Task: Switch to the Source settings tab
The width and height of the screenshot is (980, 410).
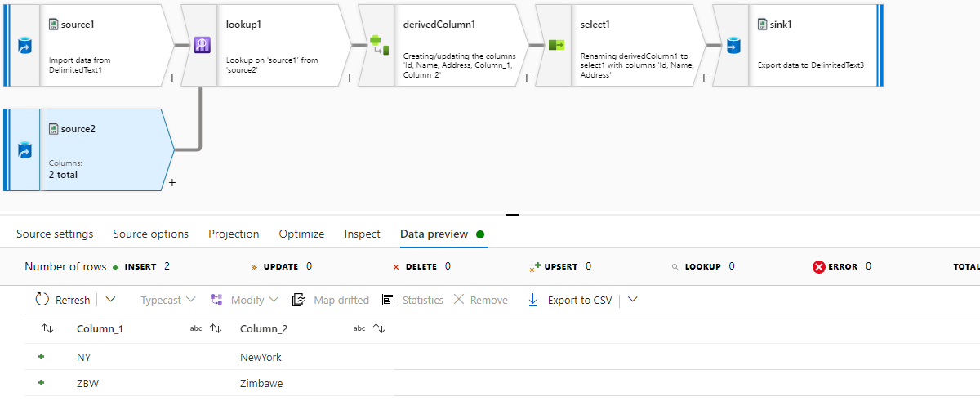Action: (x=55, y=234)
